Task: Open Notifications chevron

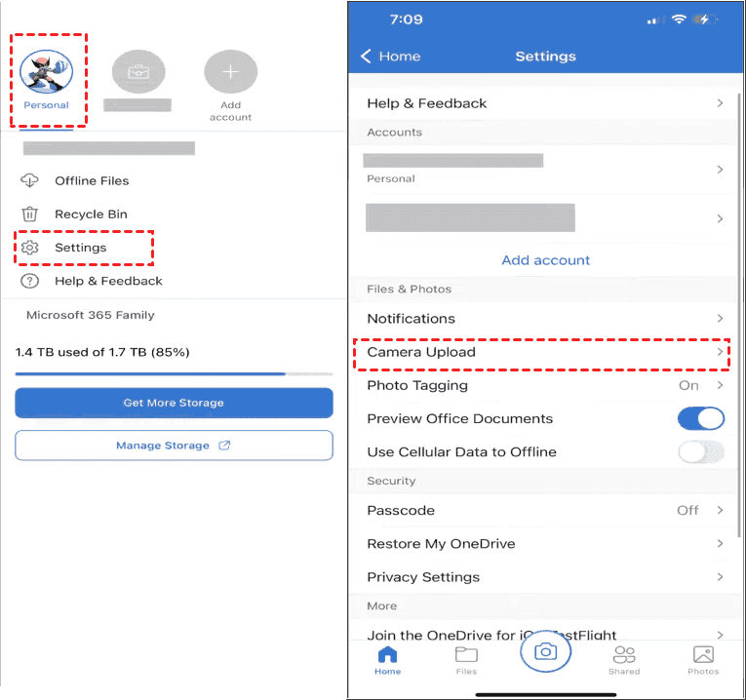Action: (x=720, y=318)
